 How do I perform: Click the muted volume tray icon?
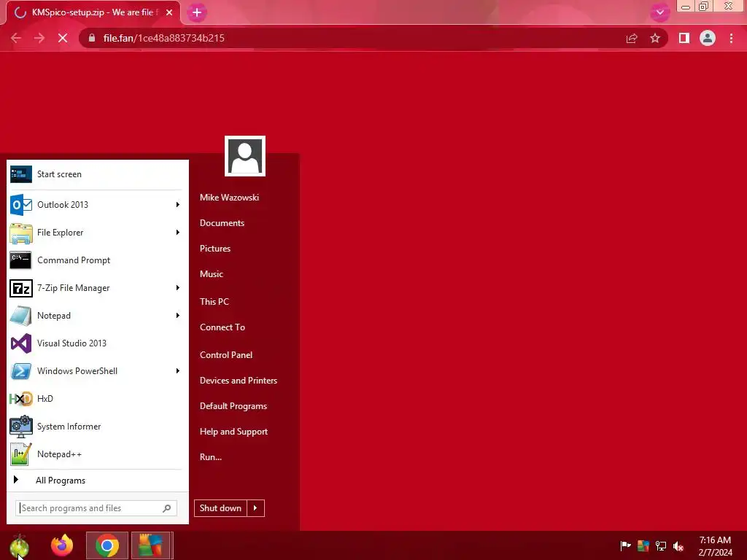click(678, 545)
